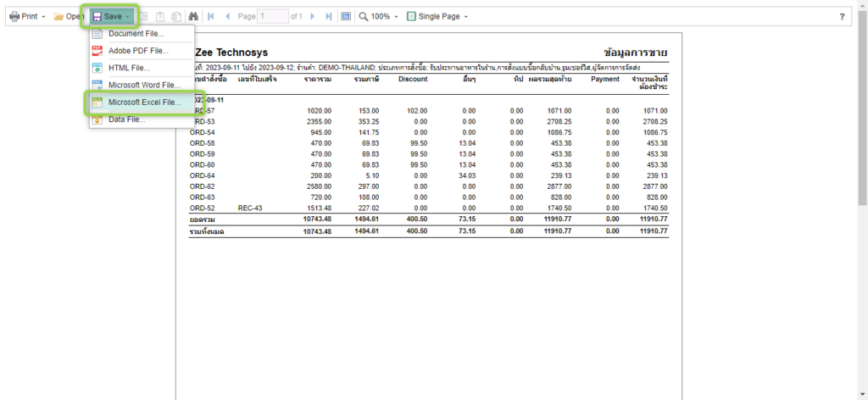This screenshot has width=868, height=400.
Task: Click the 102.00 discount value
Action: (x=417, y=111)
